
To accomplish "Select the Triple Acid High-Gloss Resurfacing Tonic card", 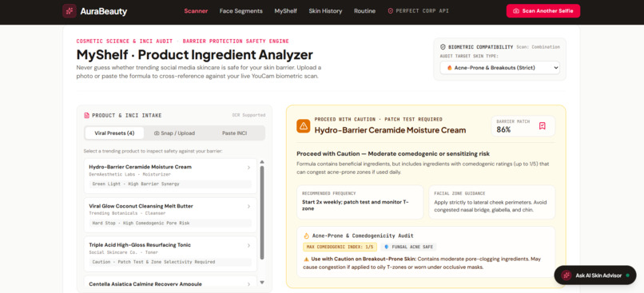I will click(170, 254).
